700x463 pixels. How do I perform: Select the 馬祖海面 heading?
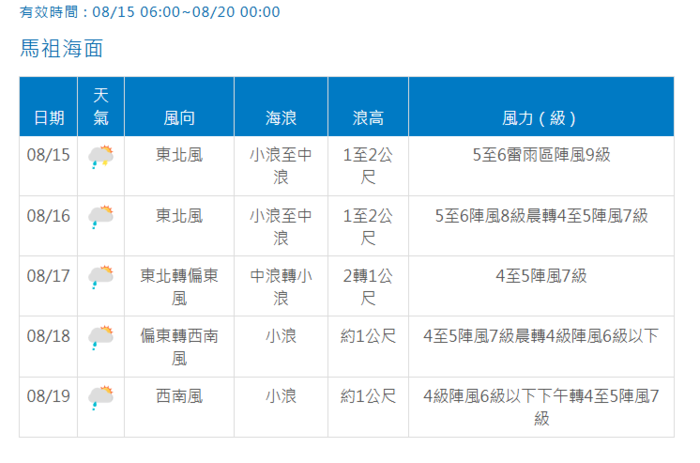pyautogui.click(x=62, y=48)
